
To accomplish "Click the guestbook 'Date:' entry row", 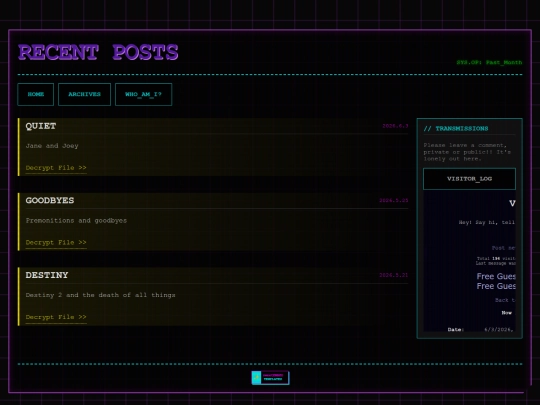I will pos(481,330).
